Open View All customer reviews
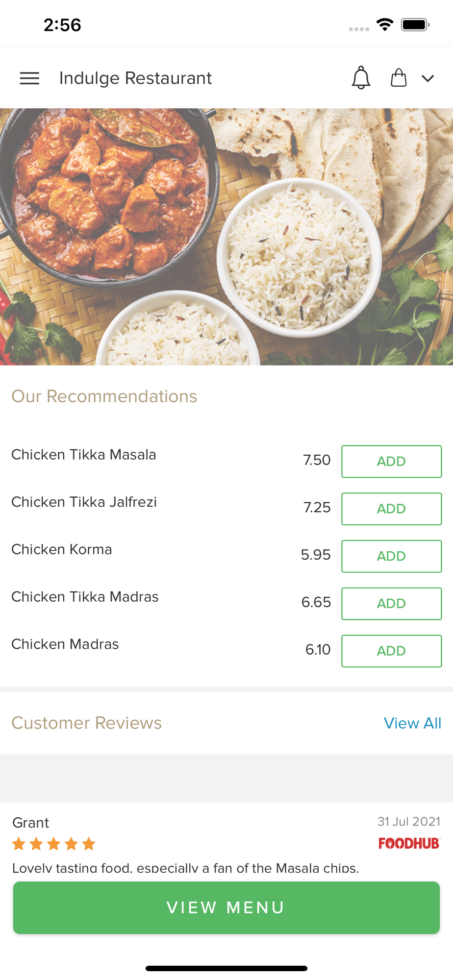Image resolution: width=453 pixels, height=980 pixels. [412, 723]
